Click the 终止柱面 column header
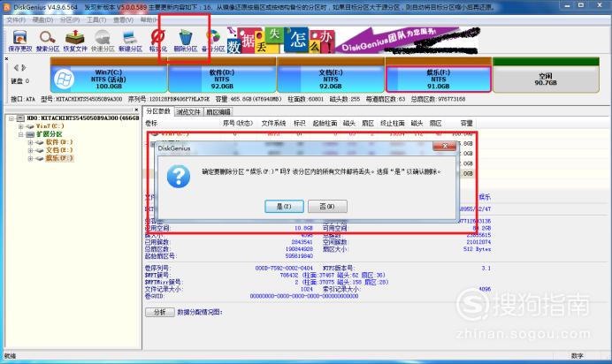612x364 pixels. pos(393,124)
